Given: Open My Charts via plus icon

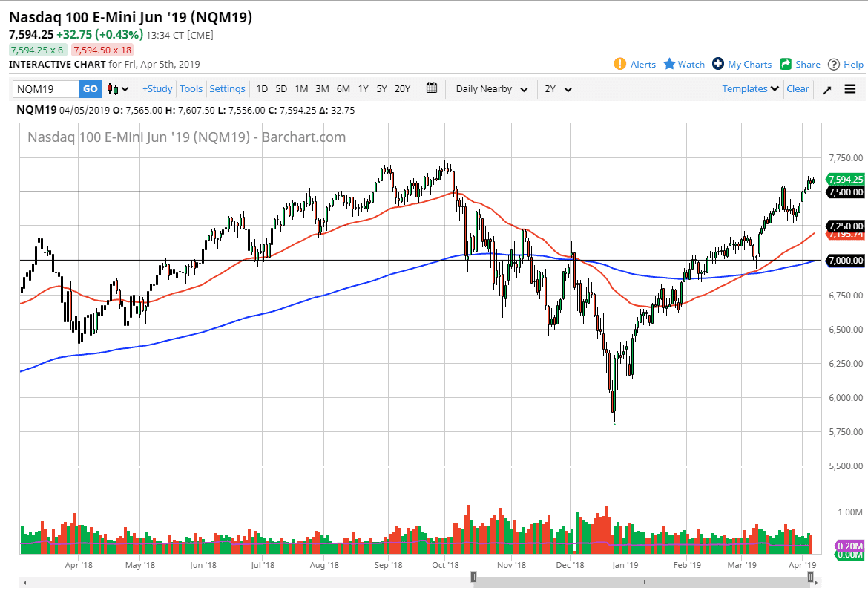Looking at the screenshot, I should [x=717, y=64].
